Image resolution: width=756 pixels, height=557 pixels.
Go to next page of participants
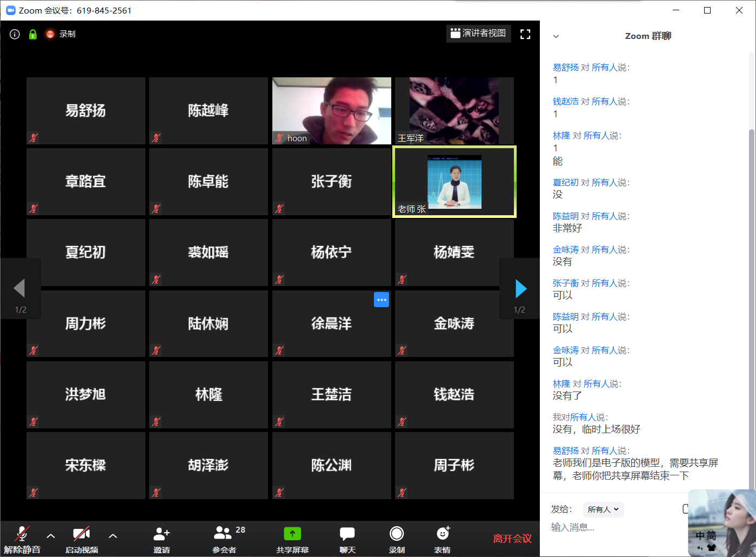tap(520, 289)
